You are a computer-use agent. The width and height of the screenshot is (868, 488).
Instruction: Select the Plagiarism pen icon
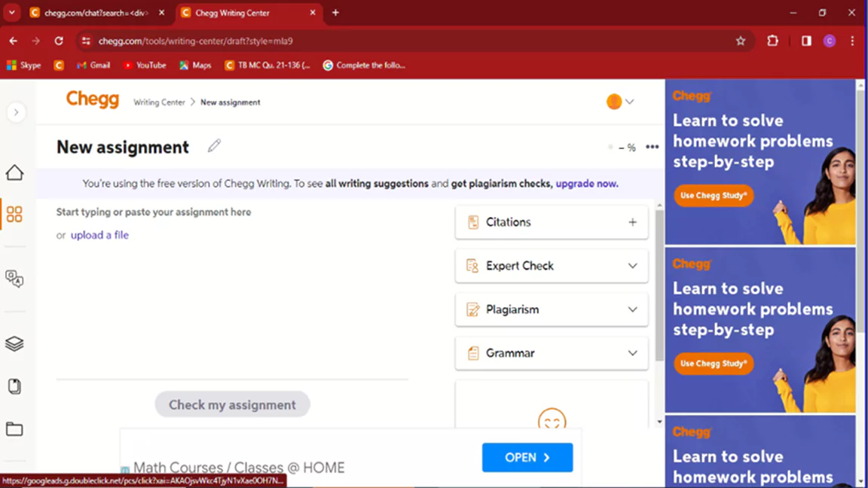click(473, 310)
